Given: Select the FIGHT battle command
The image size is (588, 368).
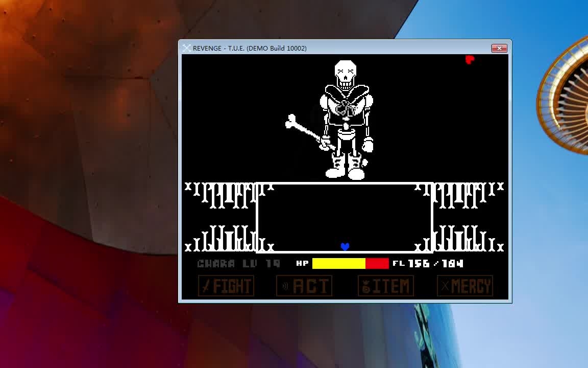Looking at the screenshot, I should pyautogui.click(x=226, y=286).
